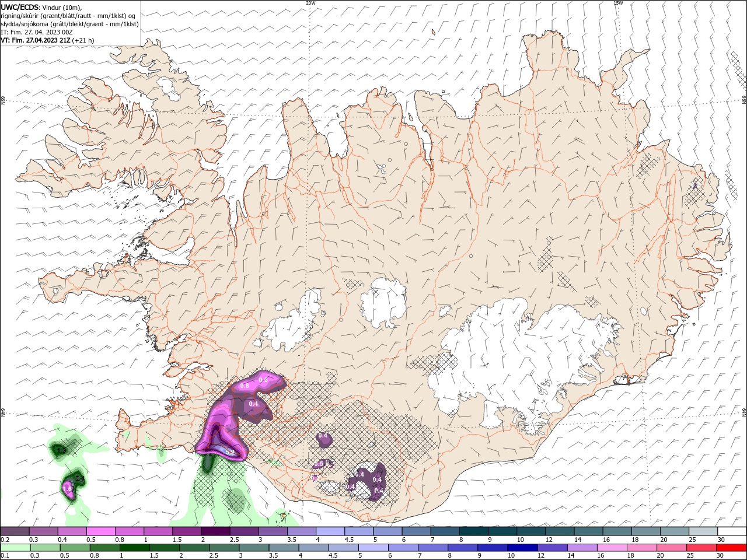Select the pale green 0.1 swatch in bottom legend

[15, 548]
